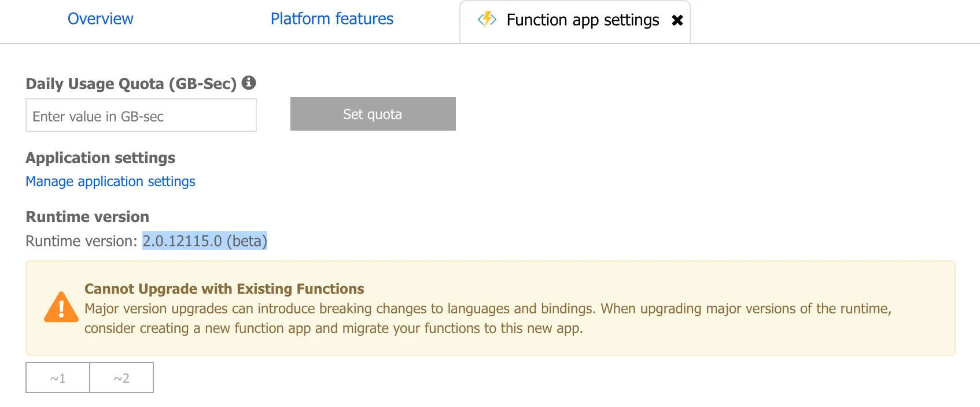Click the Cannot Upgrade with Existing Functions heading
980x407 pixels.
tap(224, 288)
